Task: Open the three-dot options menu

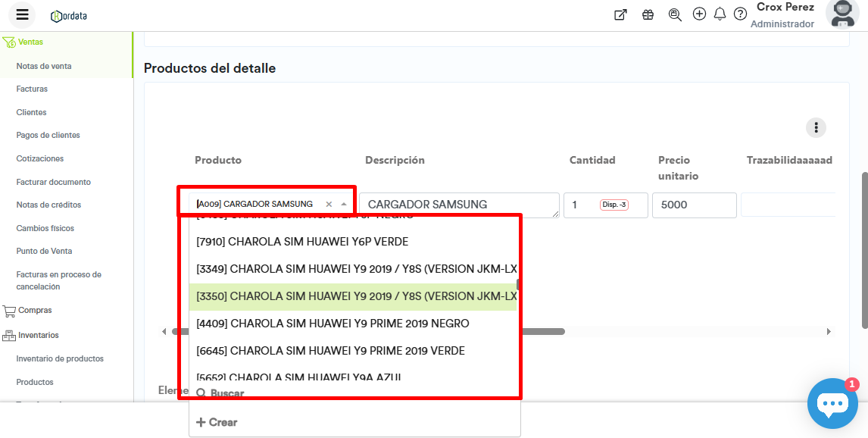Action: 816,127
